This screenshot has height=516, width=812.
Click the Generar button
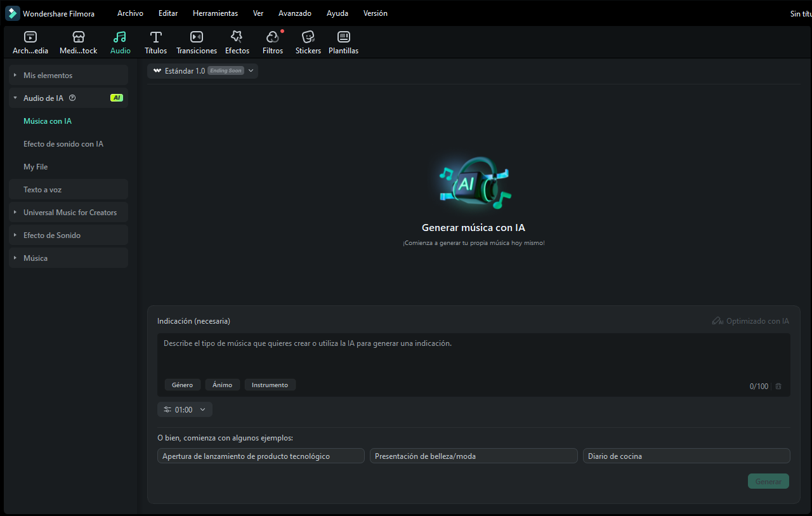click(768, 481)
